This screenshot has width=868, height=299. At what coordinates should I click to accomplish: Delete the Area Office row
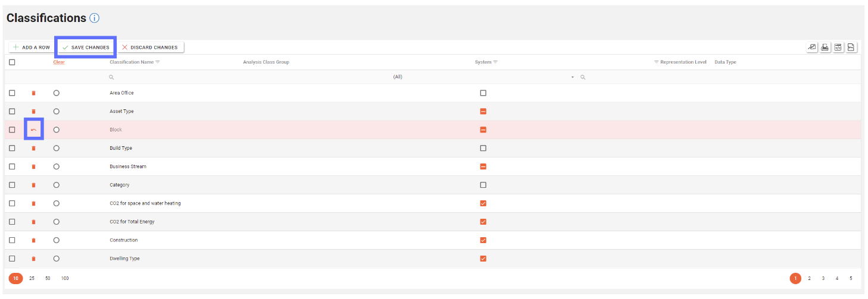[33, 93]
